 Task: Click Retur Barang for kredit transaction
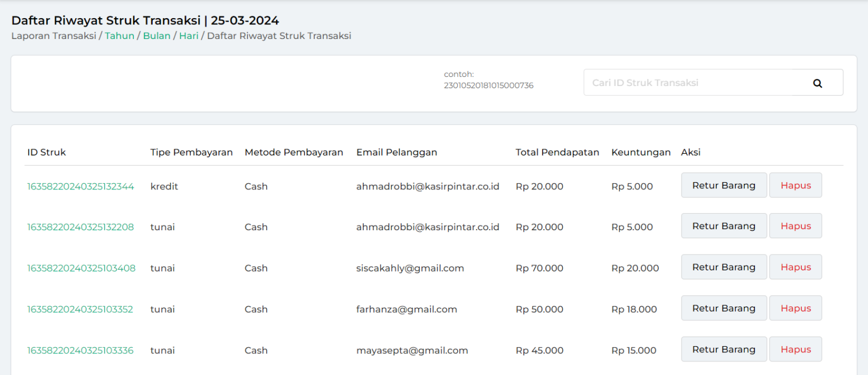723,186
